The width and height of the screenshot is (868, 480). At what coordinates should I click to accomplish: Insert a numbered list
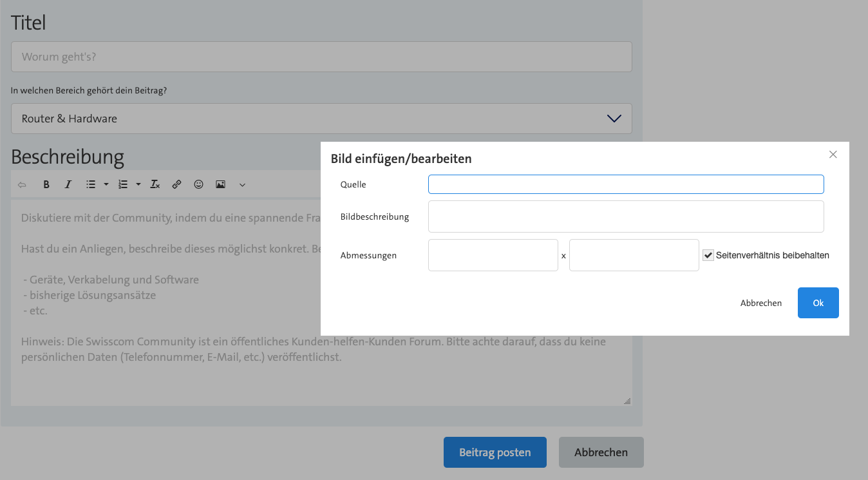tap(123, 185)
